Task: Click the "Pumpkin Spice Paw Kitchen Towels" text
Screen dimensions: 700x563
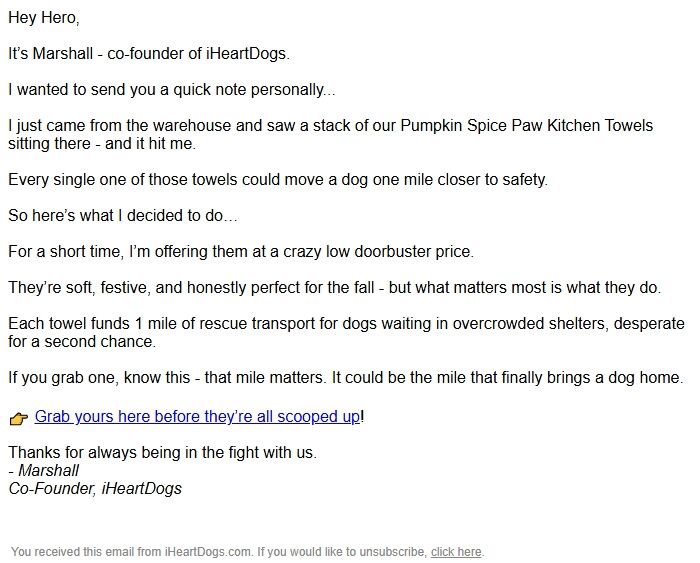Action: [x=527, y=126]
